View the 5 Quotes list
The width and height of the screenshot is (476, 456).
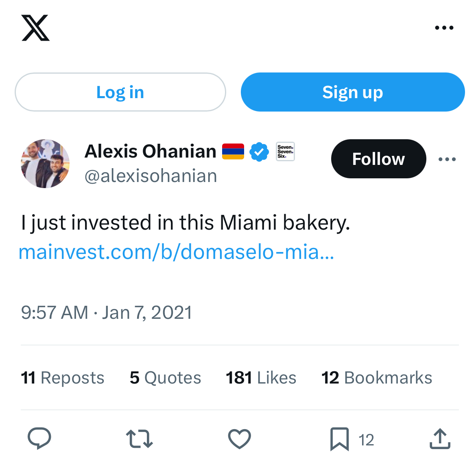coord(165,378)
